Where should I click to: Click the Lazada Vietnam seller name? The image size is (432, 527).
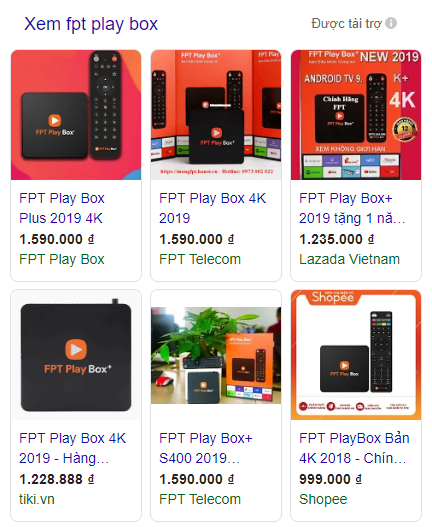(349, 259)
